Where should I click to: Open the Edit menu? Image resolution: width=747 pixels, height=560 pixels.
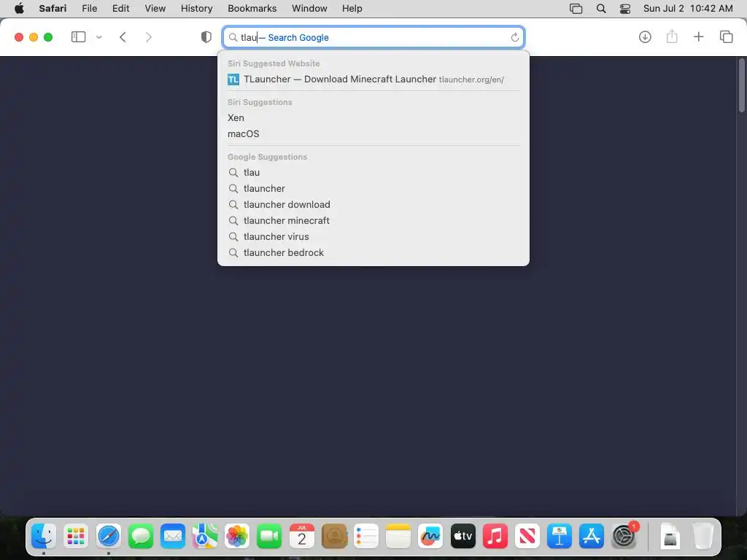pos(120,9)
